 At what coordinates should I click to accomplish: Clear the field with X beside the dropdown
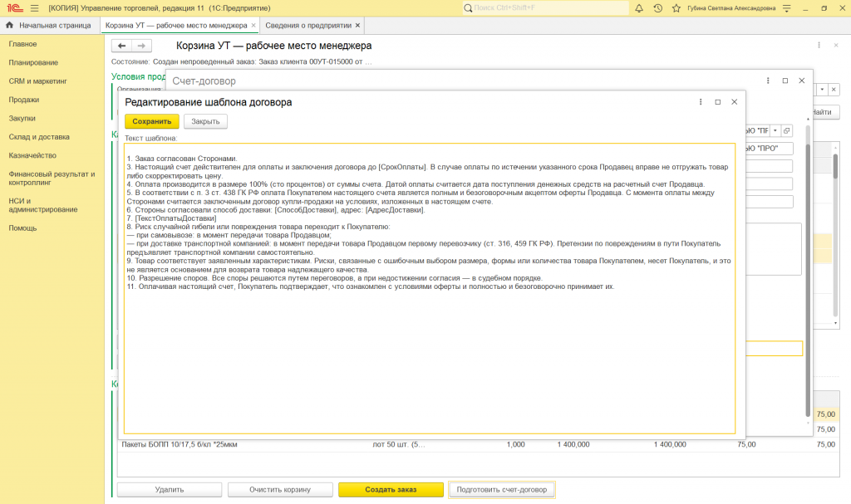(834, 90)
